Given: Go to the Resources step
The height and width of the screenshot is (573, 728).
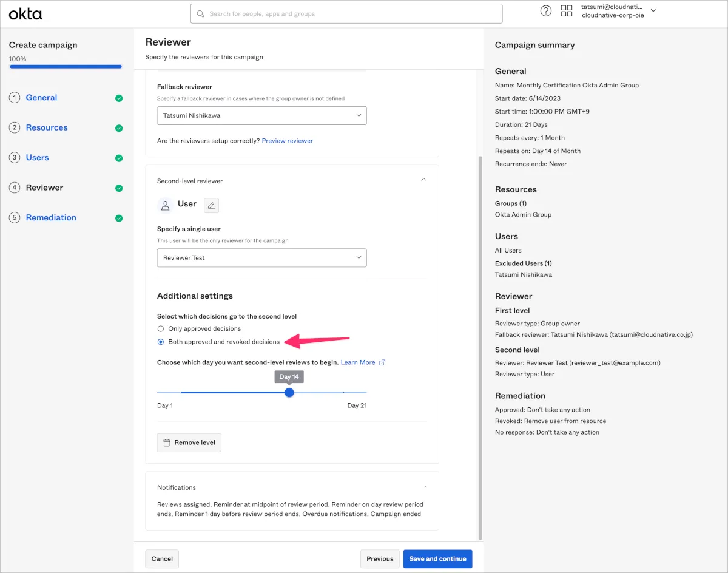Looking at the screenshot, I should point(46,127).
